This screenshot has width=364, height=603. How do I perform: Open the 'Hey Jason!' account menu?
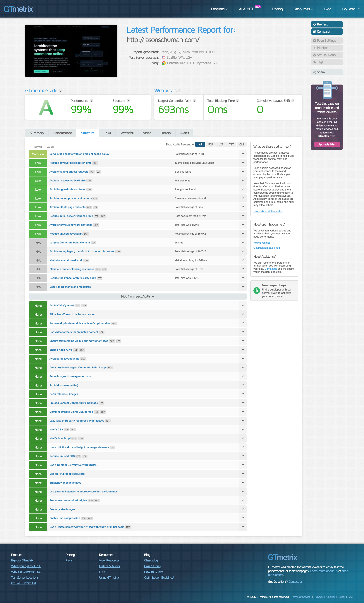click(x=351, y=9)
